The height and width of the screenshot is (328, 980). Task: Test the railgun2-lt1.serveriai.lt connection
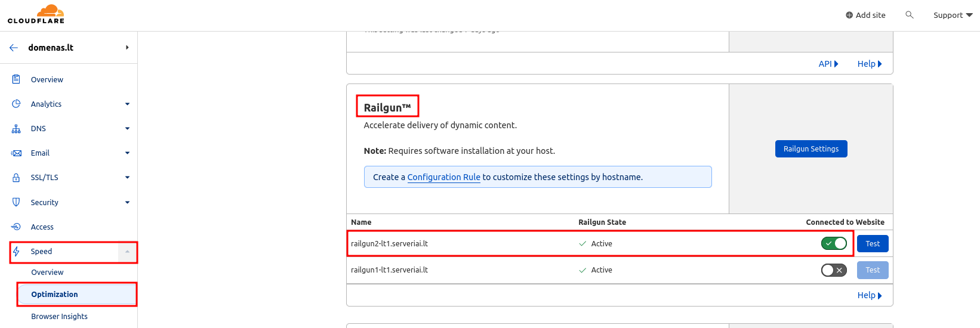(873, 243)
